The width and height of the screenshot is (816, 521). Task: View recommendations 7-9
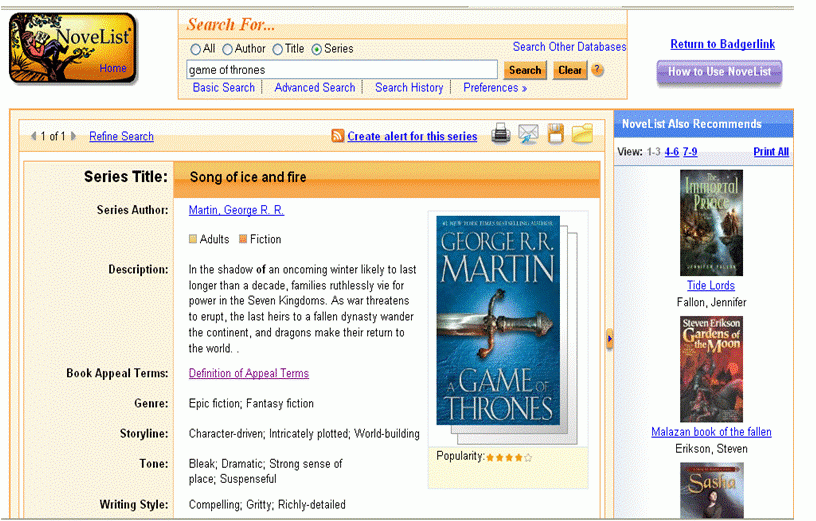(x=690, y=151)
